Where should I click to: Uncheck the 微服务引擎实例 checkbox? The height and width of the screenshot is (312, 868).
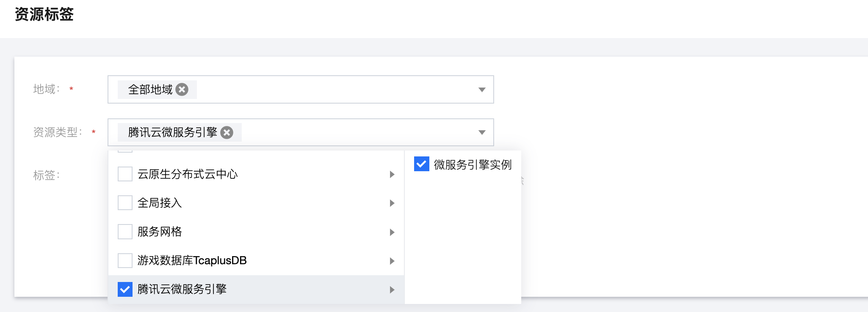tap(422, 164)
